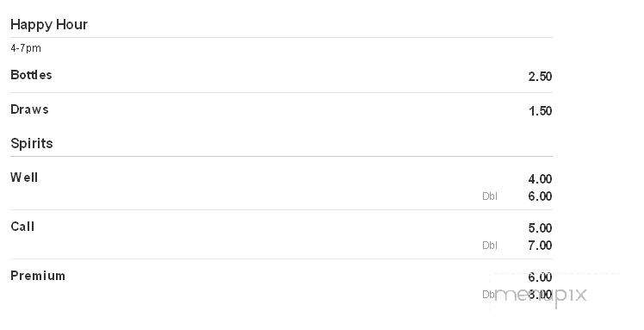This screenshot has height=330, width=644.
Task: Click the Bottles menu item
Action: pos(31,75)
